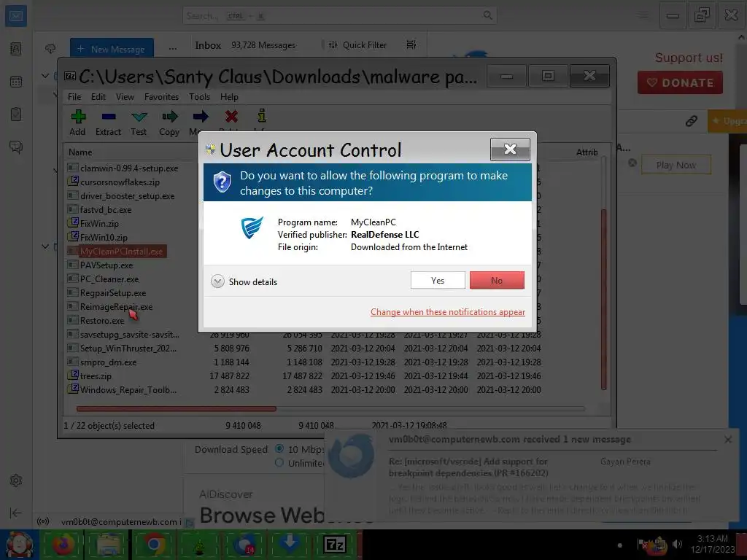Click the red Delete X icon in 7-Zip
747x560 pixels.
click(231, 116)
